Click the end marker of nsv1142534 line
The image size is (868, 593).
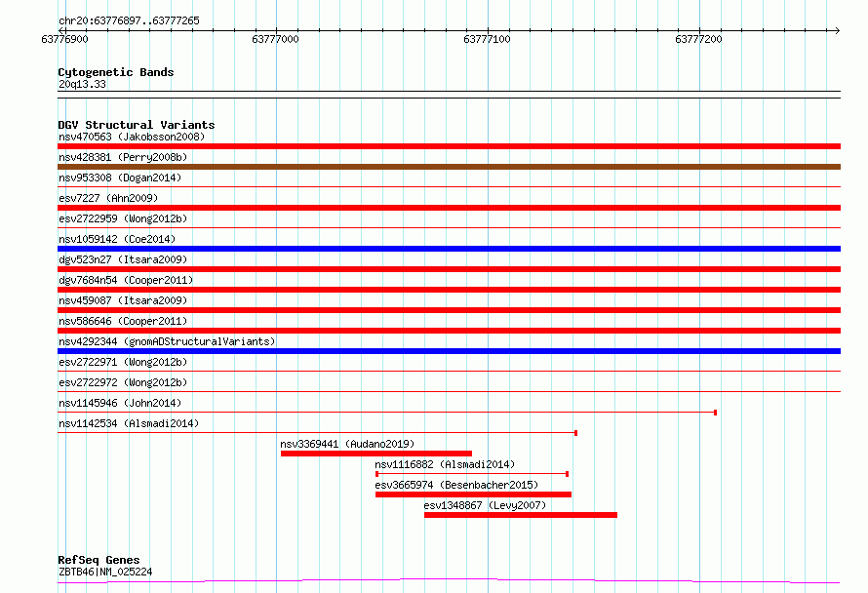point(575,433)
